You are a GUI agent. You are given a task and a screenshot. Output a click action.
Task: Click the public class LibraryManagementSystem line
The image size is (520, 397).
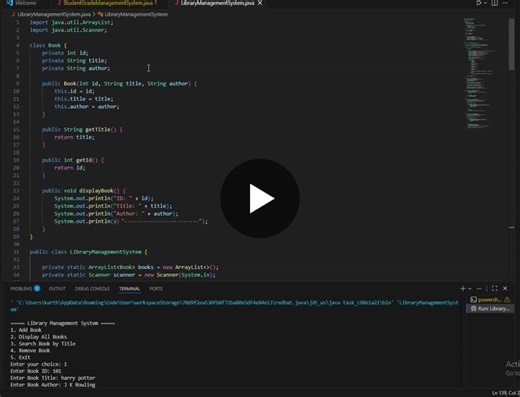pos(88,252)
